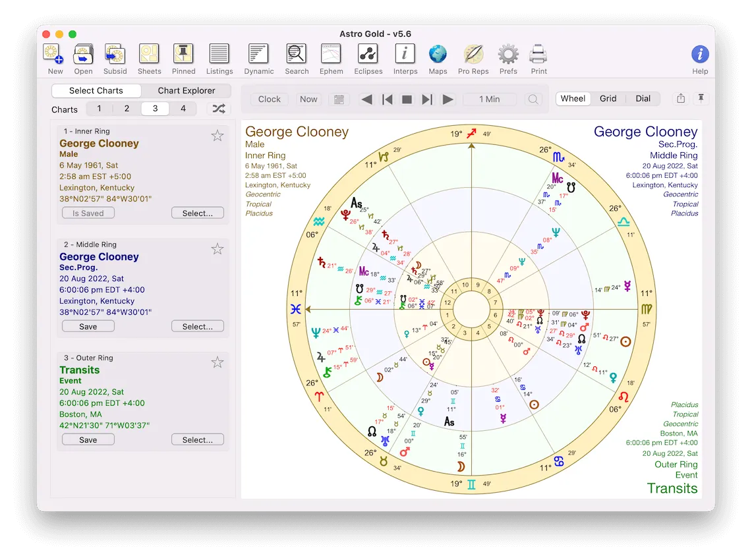The height and width of the screenshot is (560, 752).
Task: Toggle Dial display mode
Action: click(643, 98)
